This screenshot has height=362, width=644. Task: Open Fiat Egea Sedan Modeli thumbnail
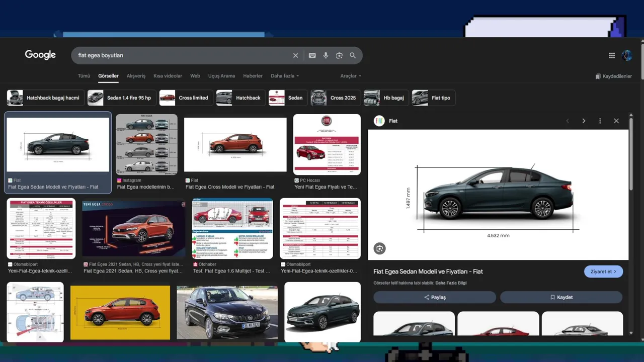click(x=58, y=145)
